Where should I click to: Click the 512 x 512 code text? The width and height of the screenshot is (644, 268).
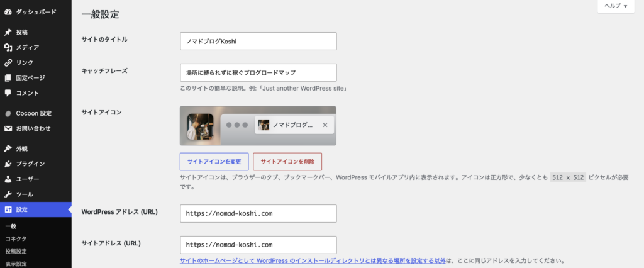[568, 177]
